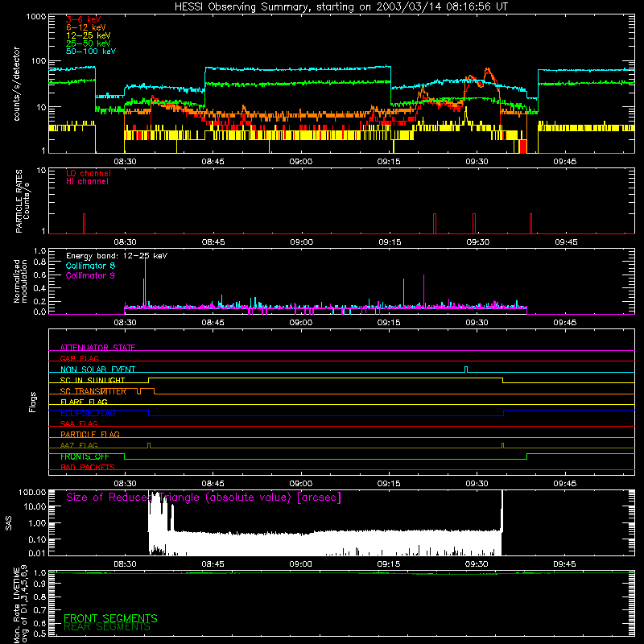The width and height of the screenshot is (644, 644).
Task: Click the FRONT SEGMENTS legend label
Action: 110,618
